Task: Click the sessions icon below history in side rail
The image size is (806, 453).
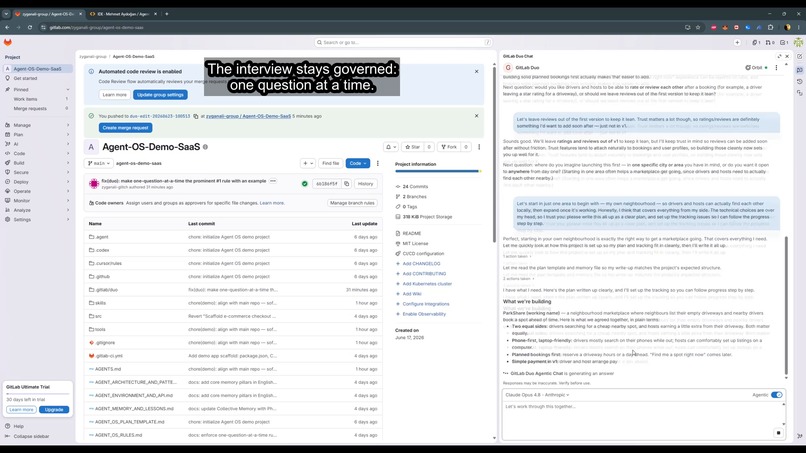Action: pyautogui.click(x=800, y=93)
